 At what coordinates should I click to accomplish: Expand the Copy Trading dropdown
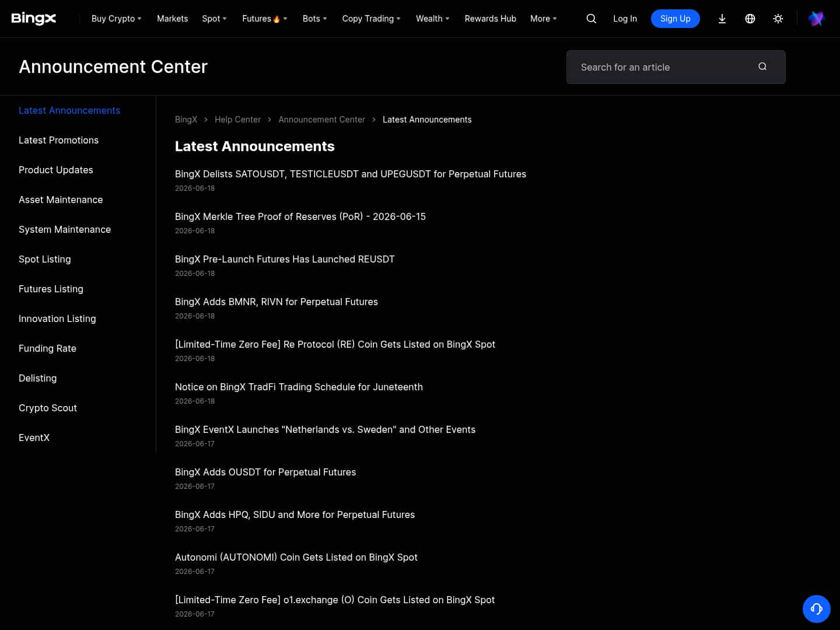[372, 19]
